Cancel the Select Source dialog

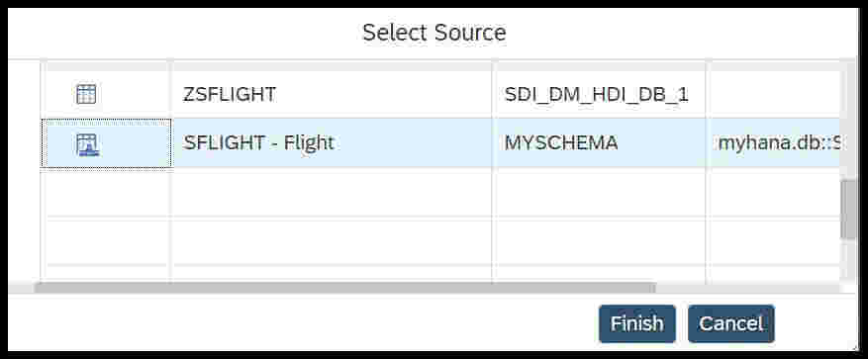(730, 323)
